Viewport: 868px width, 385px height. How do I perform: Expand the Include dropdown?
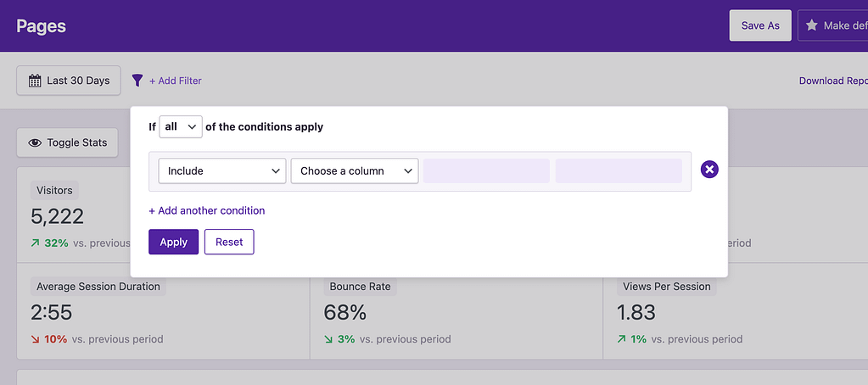coord(222,170)
